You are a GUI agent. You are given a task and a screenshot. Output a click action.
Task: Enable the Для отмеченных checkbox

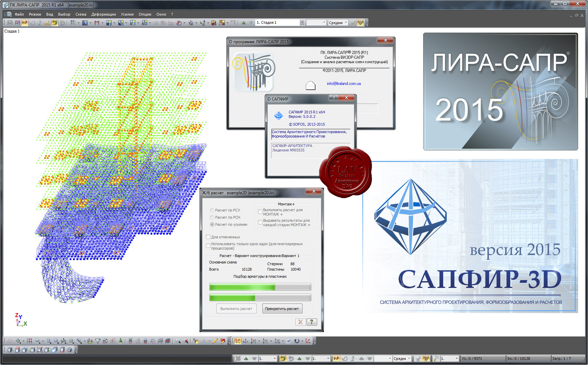click(x=208, y=237)
